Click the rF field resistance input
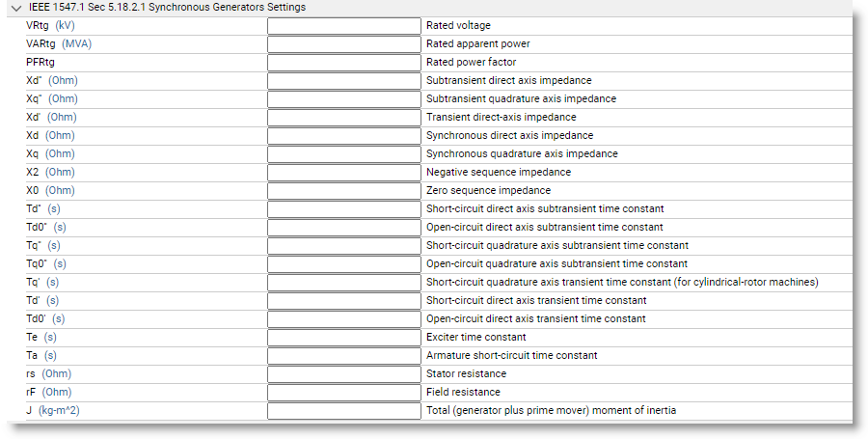The width and height of the screenshot is (868, 439). pos(343,392)
